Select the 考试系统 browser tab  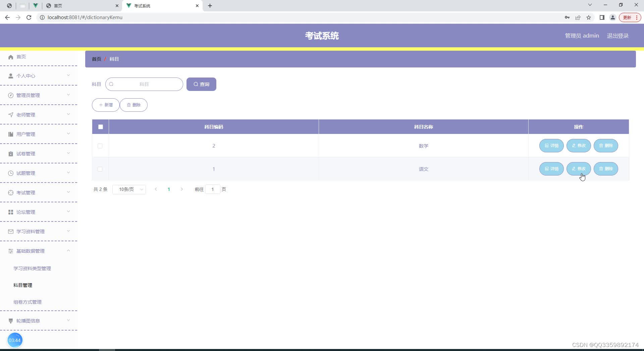pos(163,6)
